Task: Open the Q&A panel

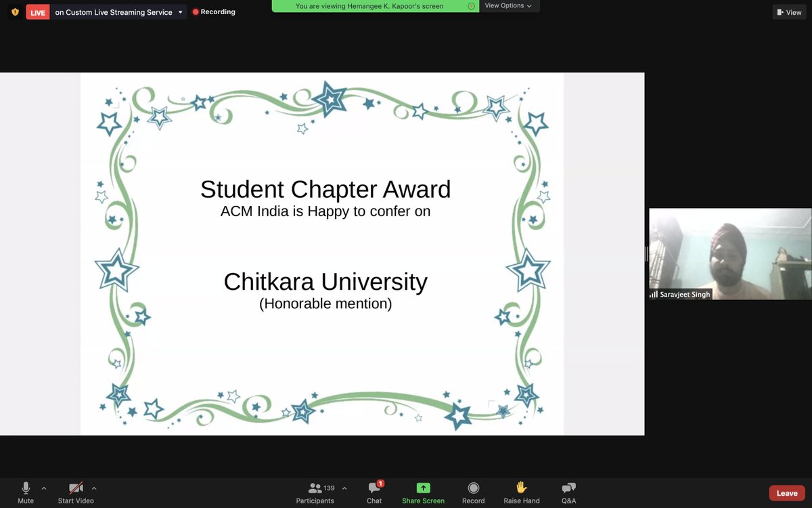Action: [569, 492]
